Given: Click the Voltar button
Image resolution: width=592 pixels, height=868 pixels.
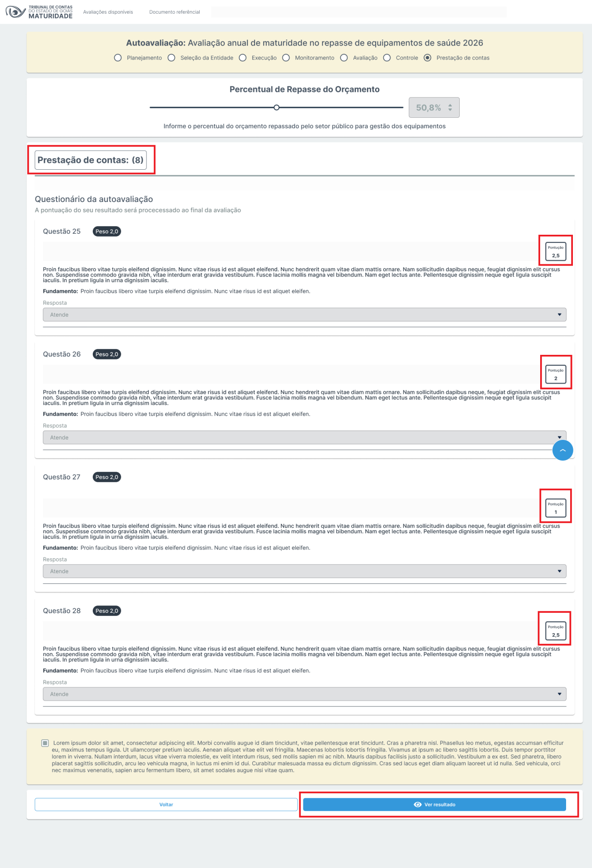Looking at the screenshot, I should click(166, 804).
